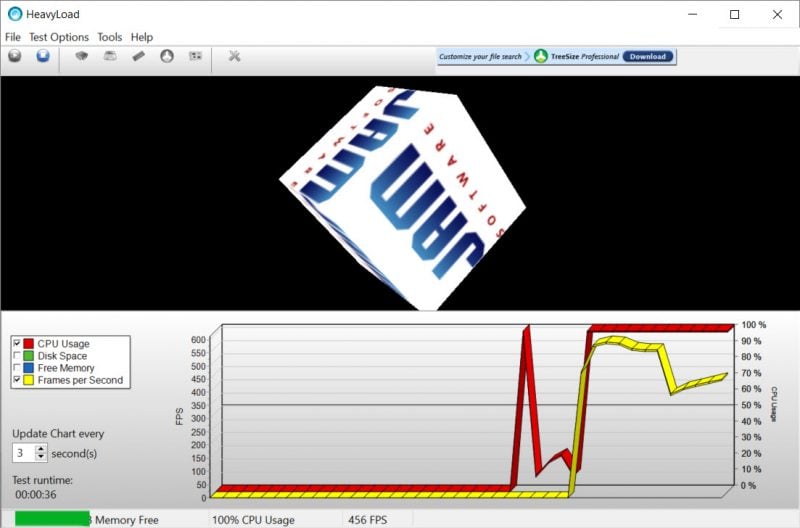
Task: Uncheck the Frames per Second checkbox
Action: [x=17, y=380]
